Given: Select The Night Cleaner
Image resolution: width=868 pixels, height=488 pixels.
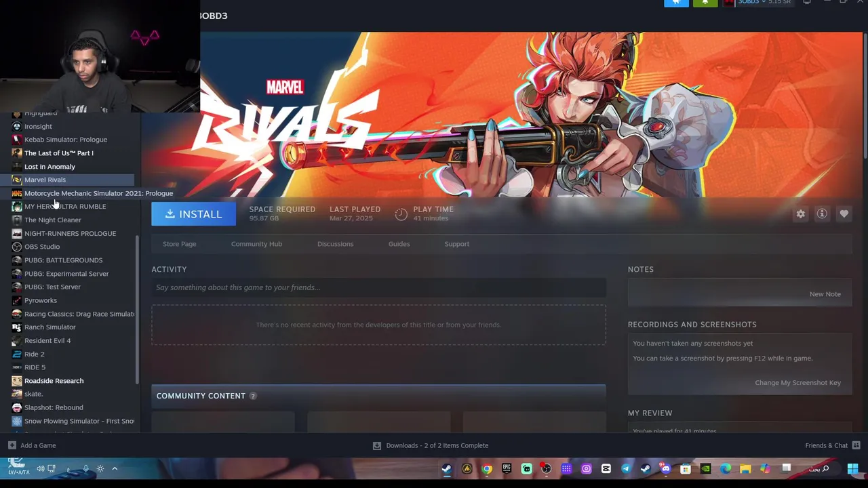Looking at the screenshot, I should [x=52, y=220].
